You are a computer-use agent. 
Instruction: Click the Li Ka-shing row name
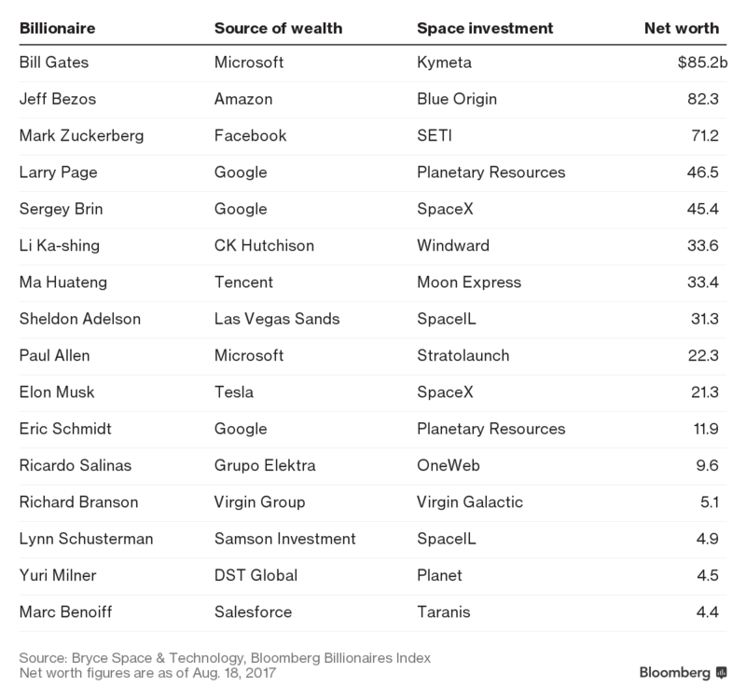point(60,246)
